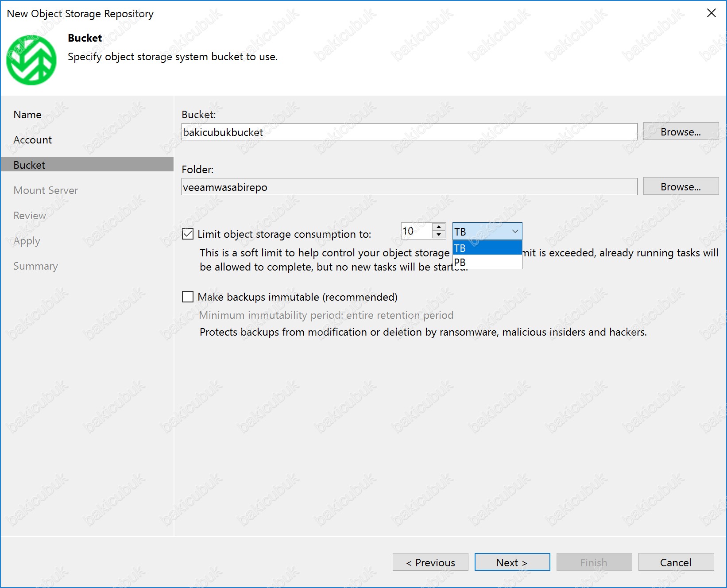Click the storage limit value field
Viewport: 727px width, 588px height.
(x=416, y=231)
